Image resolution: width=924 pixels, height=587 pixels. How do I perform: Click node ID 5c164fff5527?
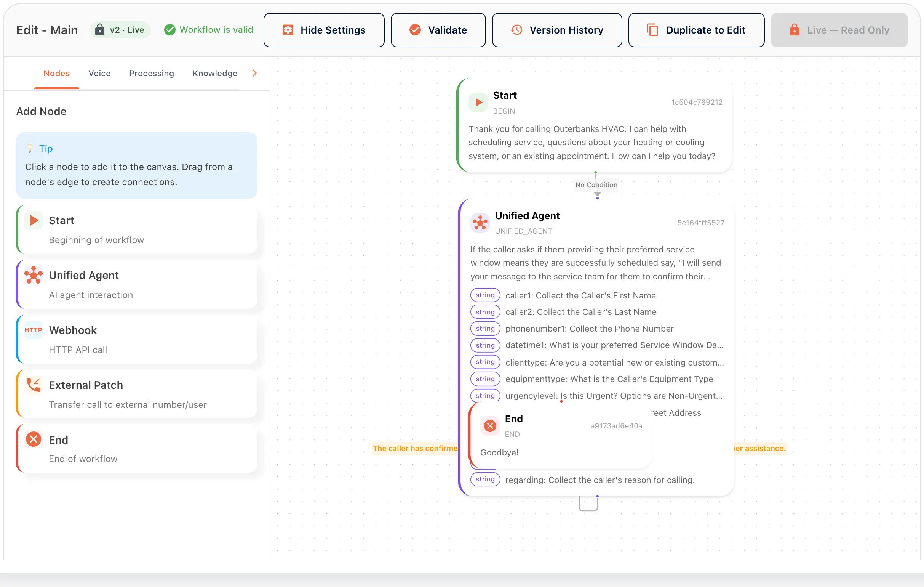point(701,223)
